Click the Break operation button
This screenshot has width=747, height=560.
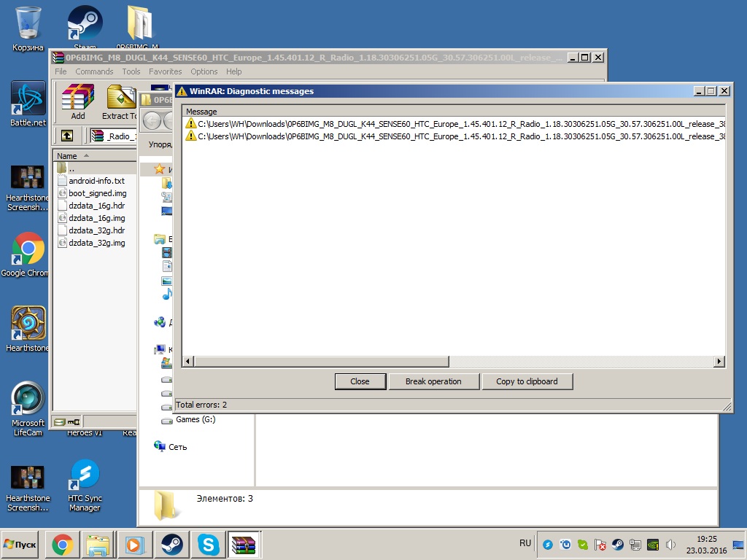(x=433, y=381)
